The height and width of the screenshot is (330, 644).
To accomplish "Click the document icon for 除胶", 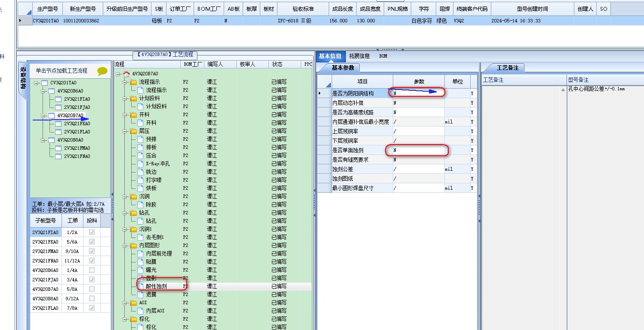I will [140, 205].
